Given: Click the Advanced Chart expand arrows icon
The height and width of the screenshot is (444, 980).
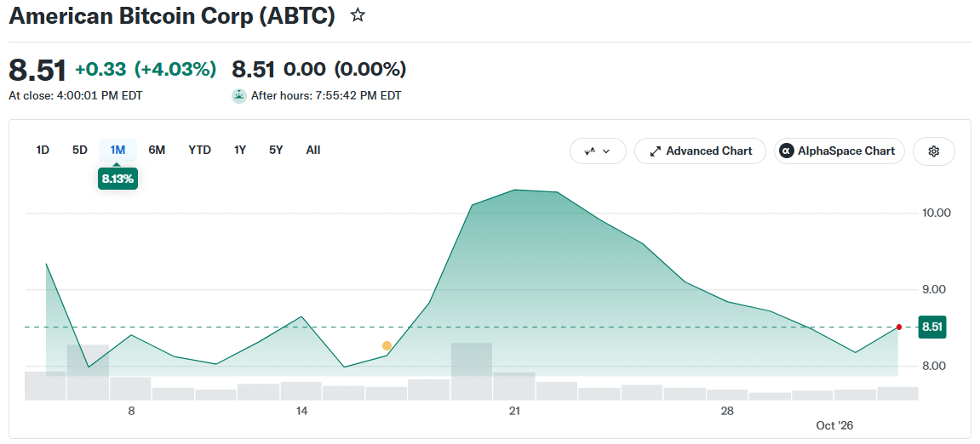Looking at the screenshot, I should click(656, 151).
